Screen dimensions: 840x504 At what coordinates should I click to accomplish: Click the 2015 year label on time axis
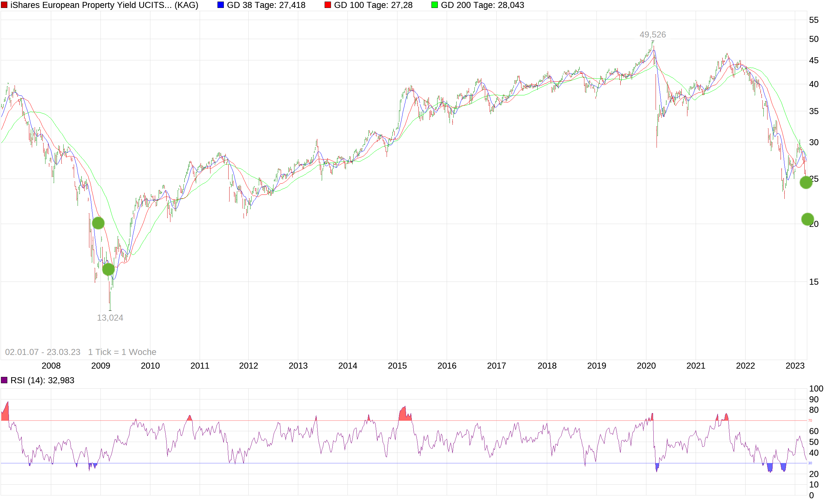397,366
